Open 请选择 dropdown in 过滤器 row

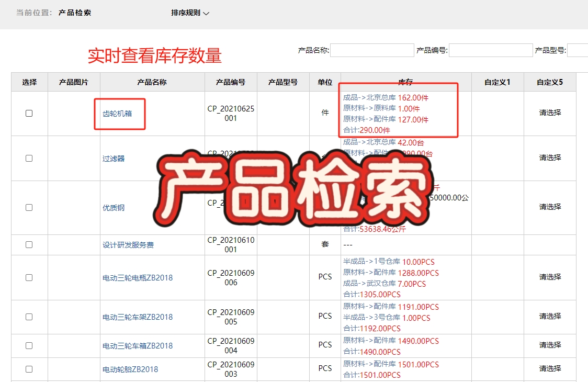[x=550, y=158]
